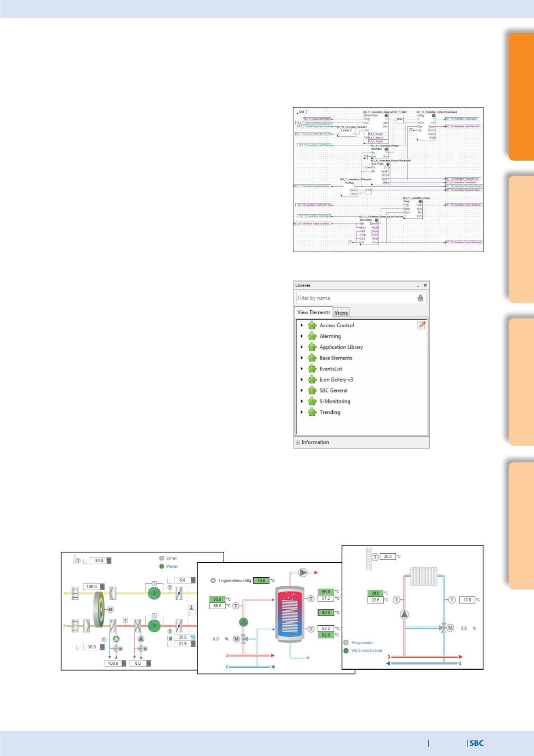Viewport: 534px width, 756px height.
Task: Click status circle on Sm Frost block
Action: [x=388, y=164]
